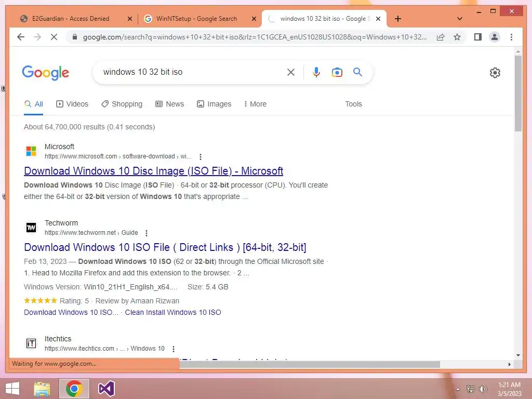Open Download Windows 10 Disc Image Microsoft link
The image size is (532, 399).
click(154, 171)
